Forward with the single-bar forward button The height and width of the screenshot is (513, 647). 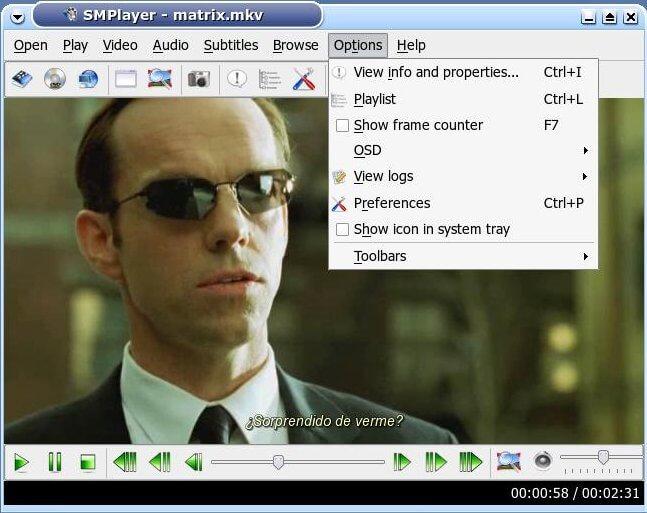[x=402, y=461]
